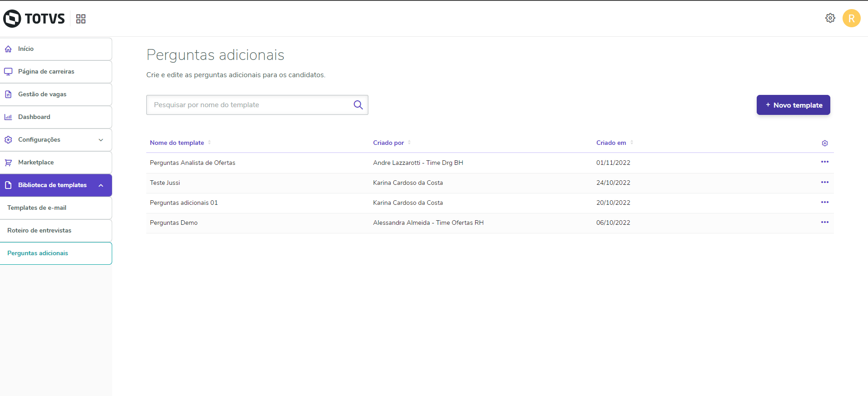The image size is (868, 396).
Task: Open Gestão de vagas menu item
Action: pos(56,94)
